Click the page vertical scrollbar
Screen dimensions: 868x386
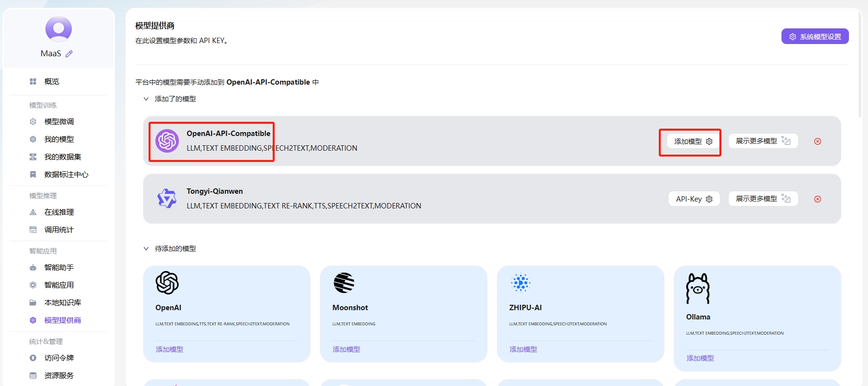point(860,64)
